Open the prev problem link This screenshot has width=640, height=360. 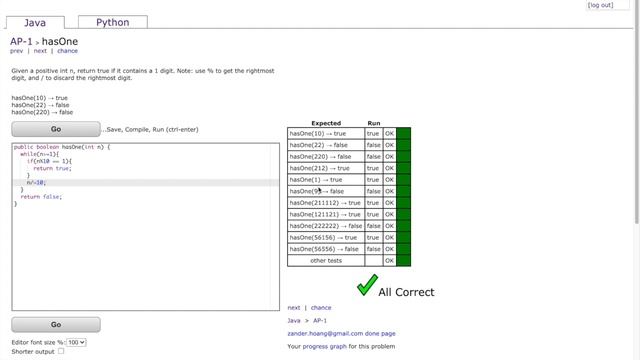[16, 51]
